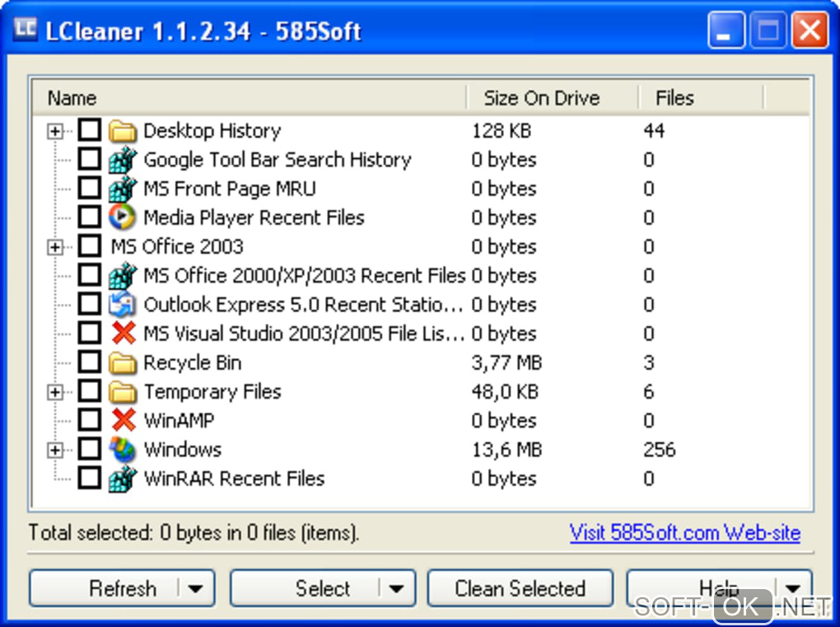This screenshot has width=840, height=627.
Task: Click the Clean Selected button
Action: (520, 588)
